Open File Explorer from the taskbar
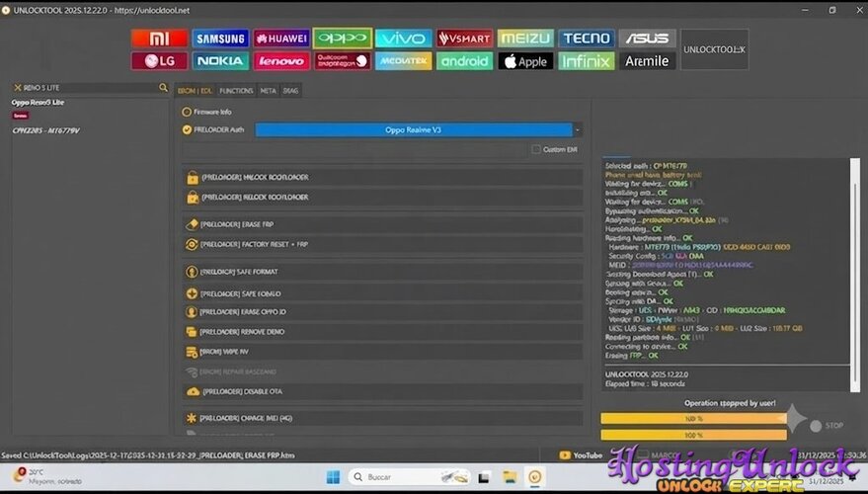Image resolution: width=868 pixels, height=494 pixels. tap(510, 477)
